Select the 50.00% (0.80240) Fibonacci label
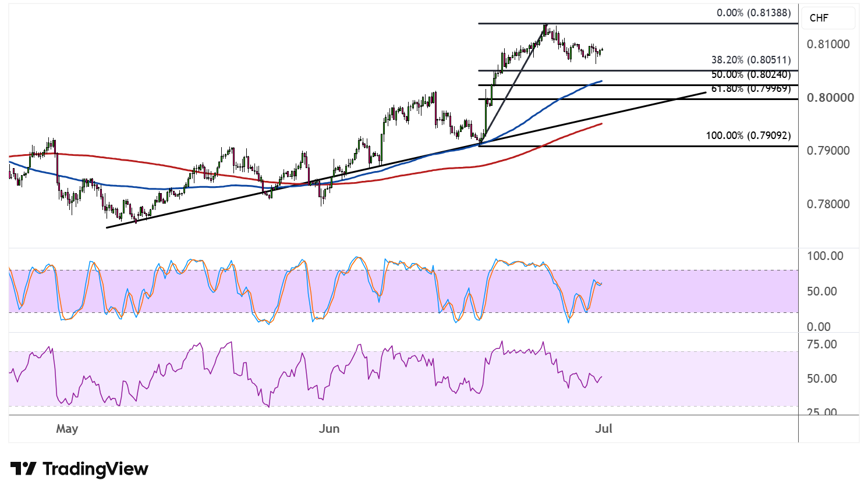The width and height of the screenshot is (868, 495). [x=751, y=75]
